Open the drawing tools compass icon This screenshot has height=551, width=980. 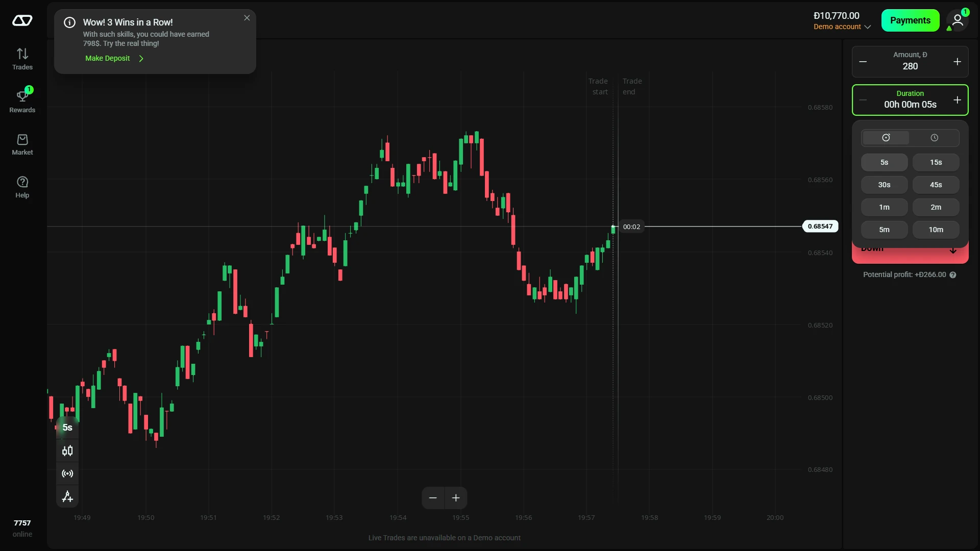point(67,496)
